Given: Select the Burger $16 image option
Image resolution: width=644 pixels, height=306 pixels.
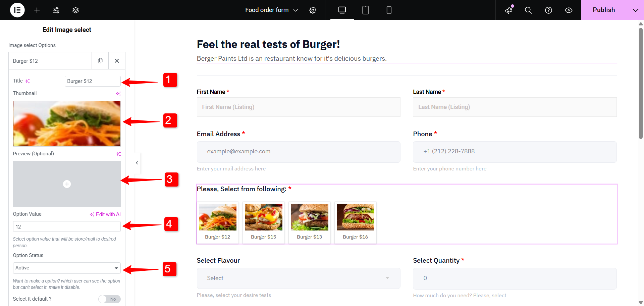Looking at the screenshot, I should point(356,222).
